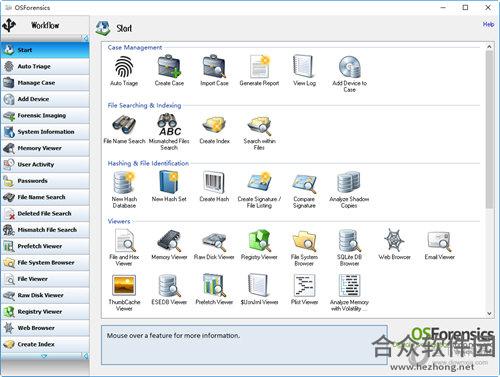Screen dimensions: 500x377
Task: Click the Create Case briefcase icon
Action: pos(169,67)
